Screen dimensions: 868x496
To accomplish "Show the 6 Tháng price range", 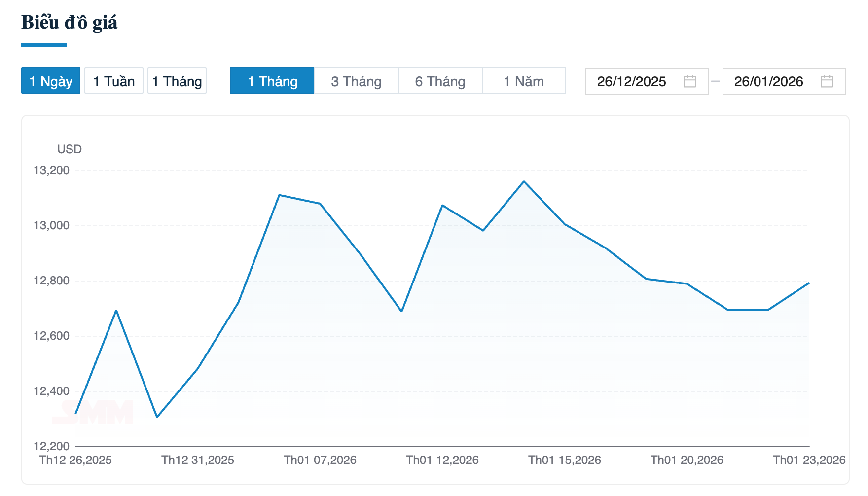I will coord(440,81).
